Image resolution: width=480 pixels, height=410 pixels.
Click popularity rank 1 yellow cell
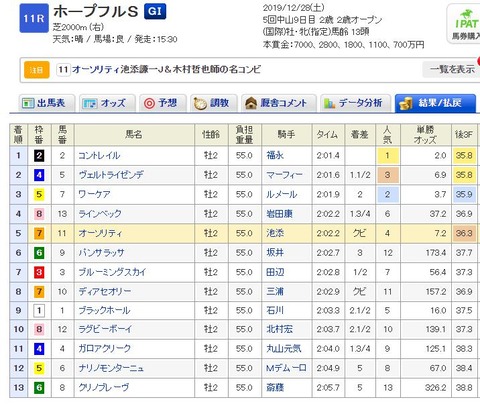387,155
